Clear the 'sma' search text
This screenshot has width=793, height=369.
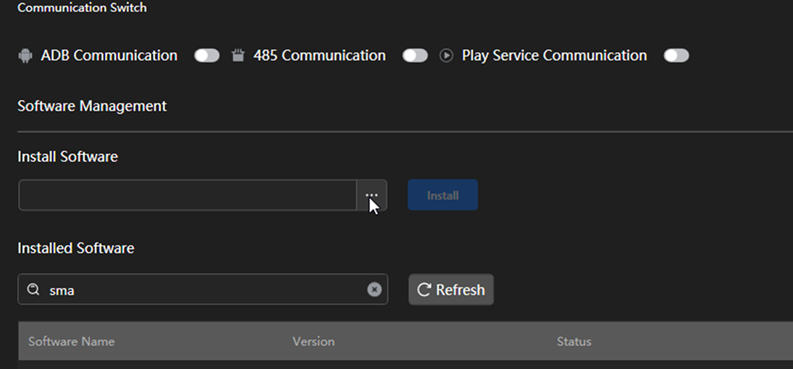point(374,290)
